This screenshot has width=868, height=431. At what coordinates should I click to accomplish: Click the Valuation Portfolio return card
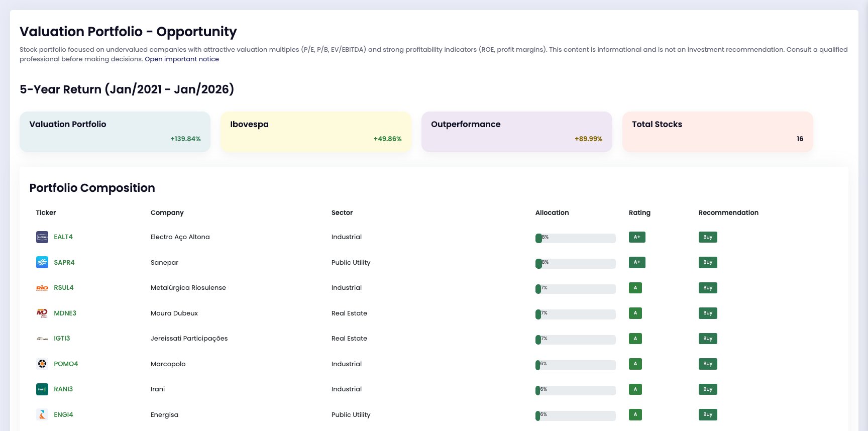(x=115, y=132)
